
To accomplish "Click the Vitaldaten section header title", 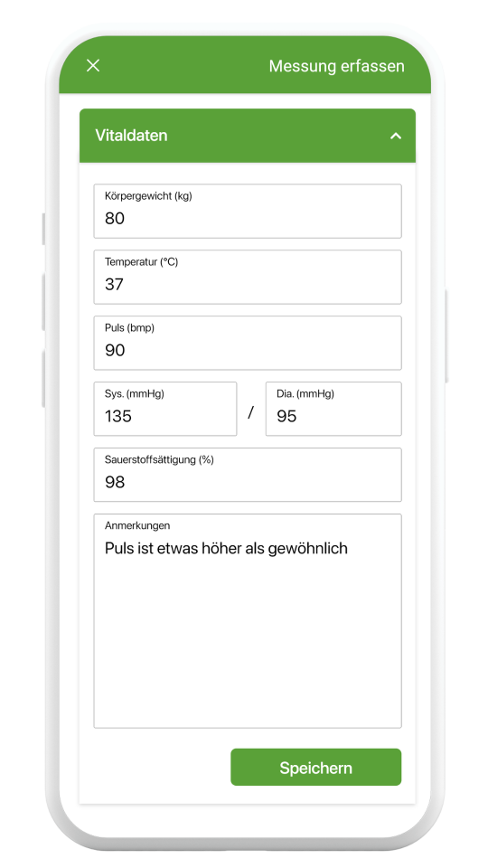I will point(131,136).
